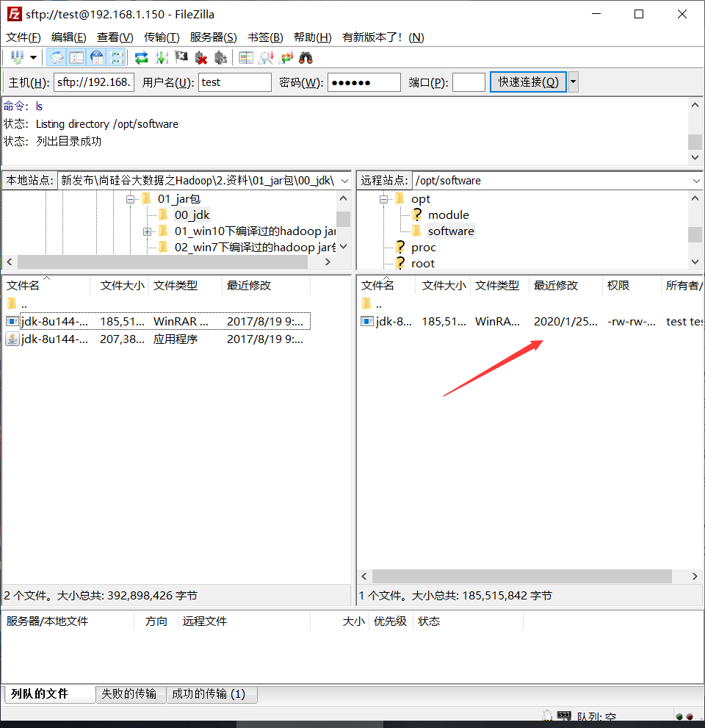The width and height of the screenshot is (705, 728).
Task: Click the opt folder icon
Action: click(x=400, y=199)
